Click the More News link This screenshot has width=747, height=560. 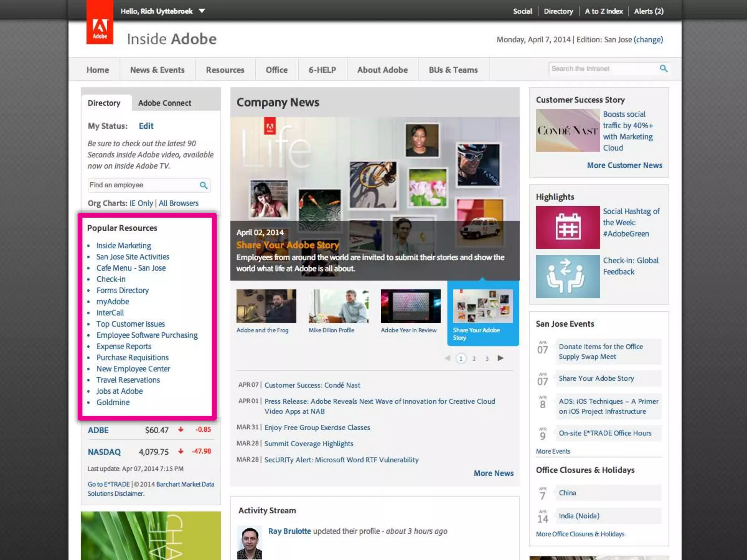pyautogui.click(x=494, y=473)
